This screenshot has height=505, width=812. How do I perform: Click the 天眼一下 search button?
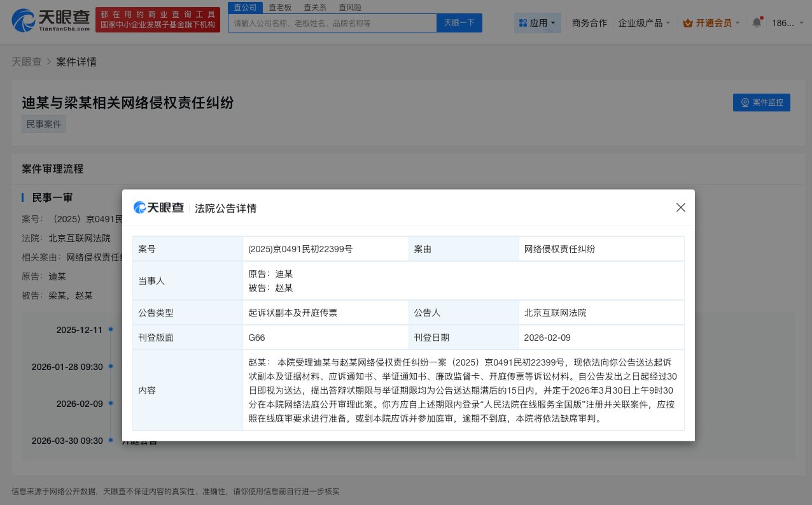pos(459,22)
